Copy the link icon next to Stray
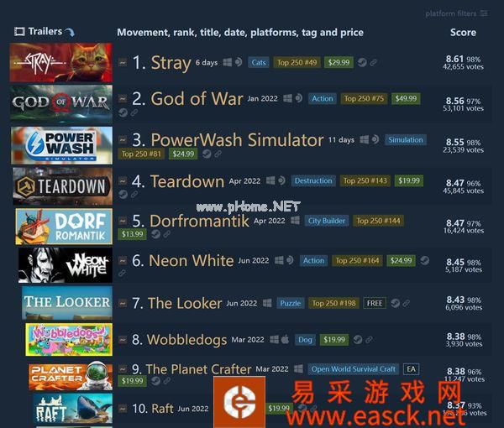 pos(373,63)
